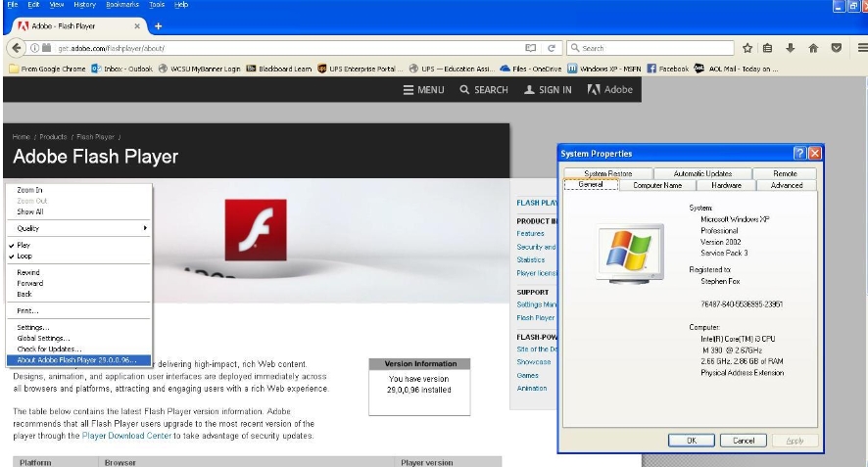
Task: Open UPS Enterprise Portal bookmark
Action: pyautogui.click(x=360, y=69)
